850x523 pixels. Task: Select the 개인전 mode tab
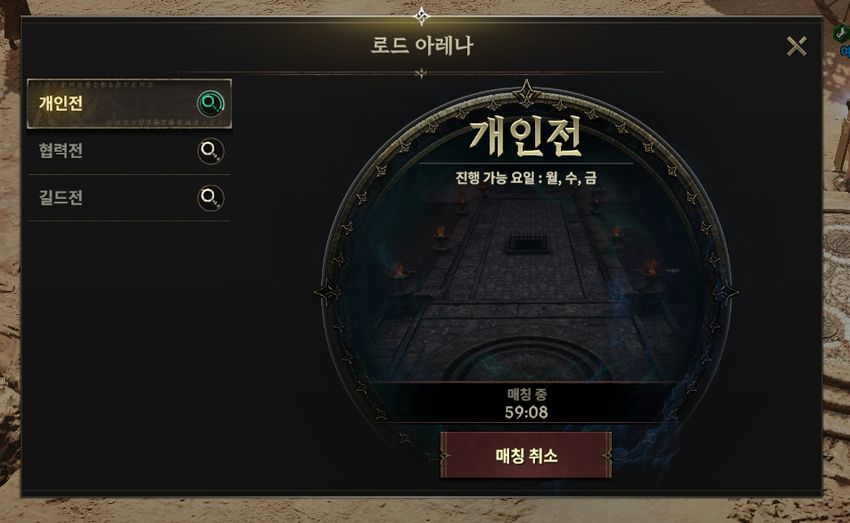tap(130, 104)
